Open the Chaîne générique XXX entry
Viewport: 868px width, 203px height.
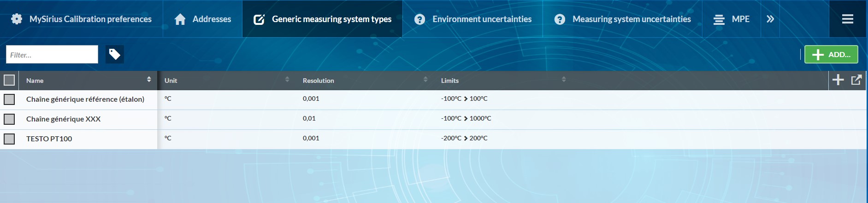pyautogui.click(x=63, y=119)
